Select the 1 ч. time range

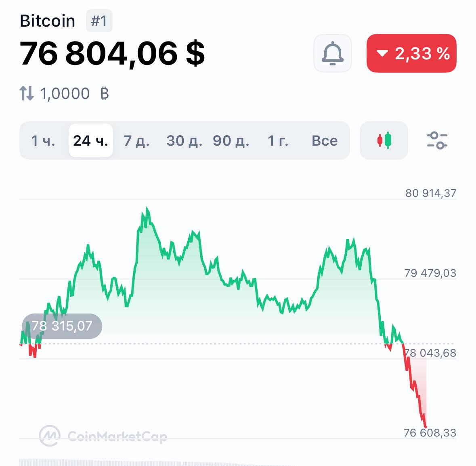[43, 140]
